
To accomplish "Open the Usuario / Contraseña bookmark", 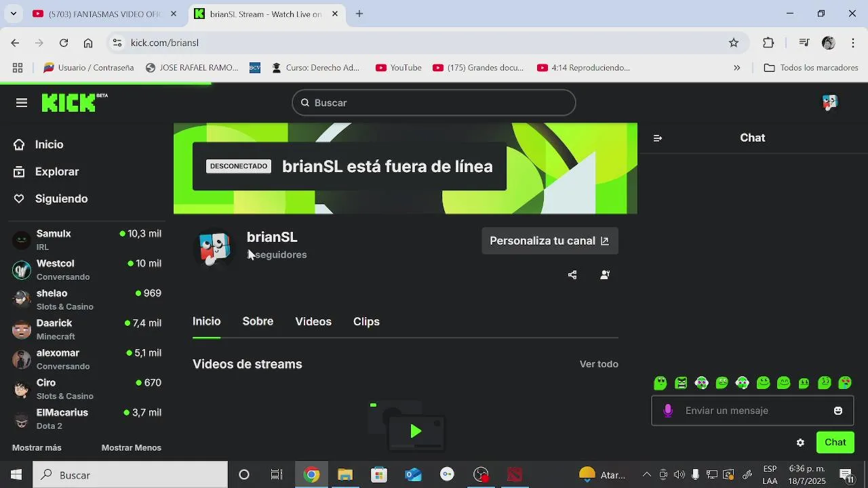I will point(89,68).
